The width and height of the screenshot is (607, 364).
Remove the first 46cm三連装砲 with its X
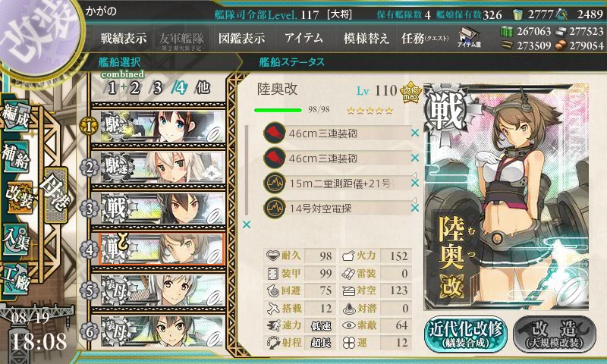[415, 133]
